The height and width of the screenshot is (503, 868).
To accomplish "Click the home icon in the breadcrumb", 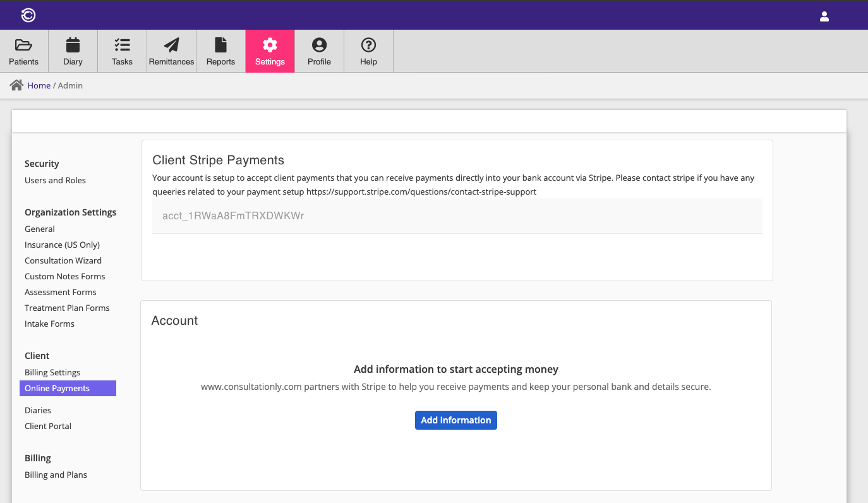I will (x=16, y=84).
